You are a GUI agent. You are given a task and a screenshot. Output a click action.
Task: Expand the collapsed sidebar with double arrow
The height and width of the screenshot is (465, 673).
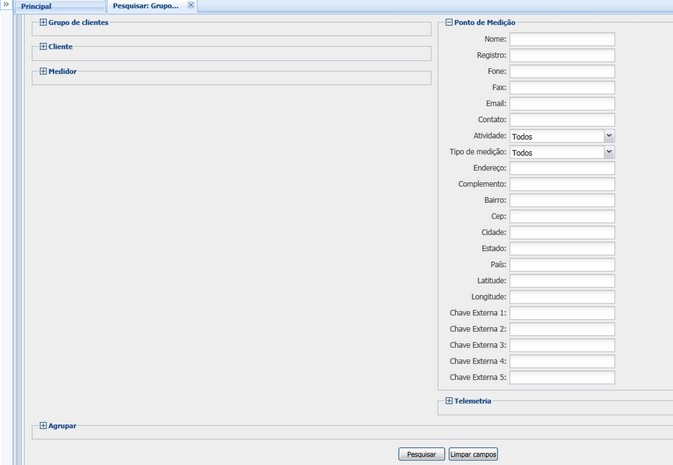tap(6, 5)
